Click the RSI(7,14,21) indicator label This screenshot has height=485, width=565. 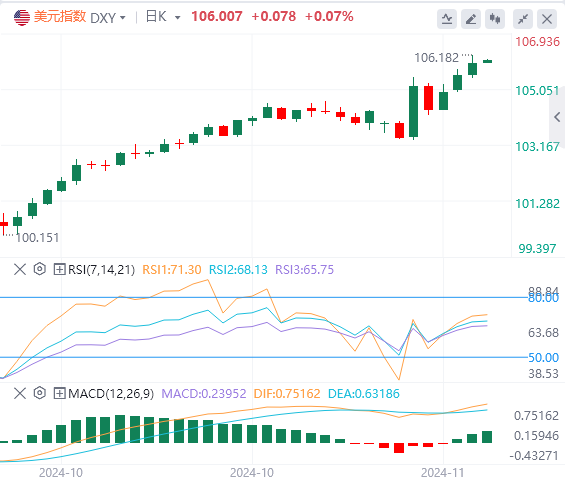click(x=101, y=270)
